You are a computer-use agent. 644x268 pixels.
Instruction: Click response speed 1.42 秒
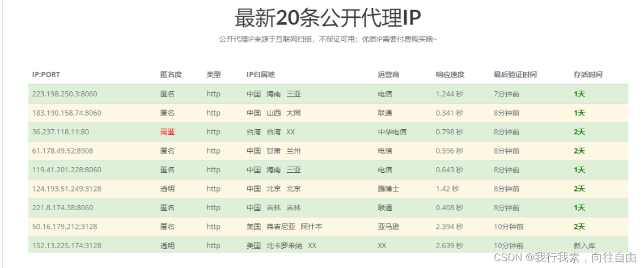click(448, 189)
